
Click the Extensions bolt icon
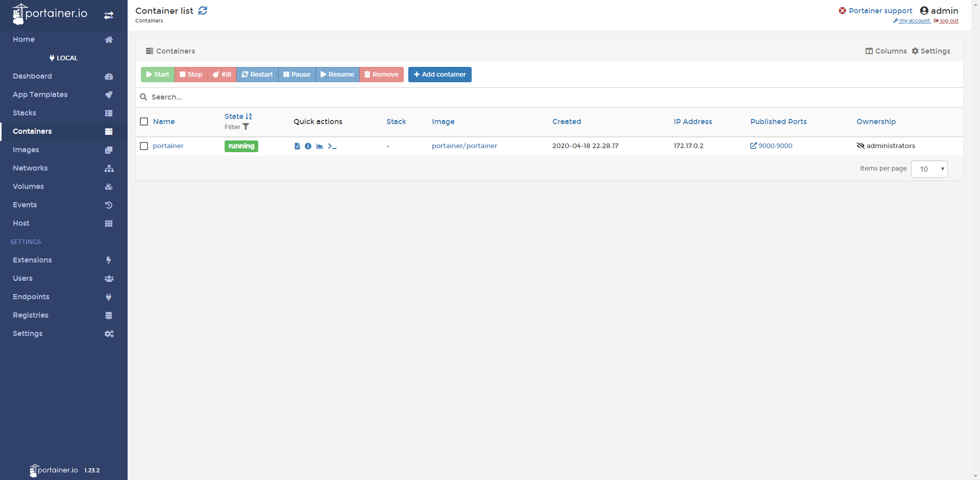109,260
